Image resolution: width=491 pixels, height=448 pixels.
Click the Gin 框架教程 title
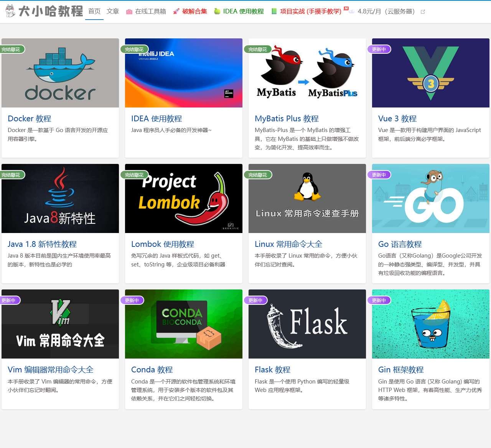[401, 370]
